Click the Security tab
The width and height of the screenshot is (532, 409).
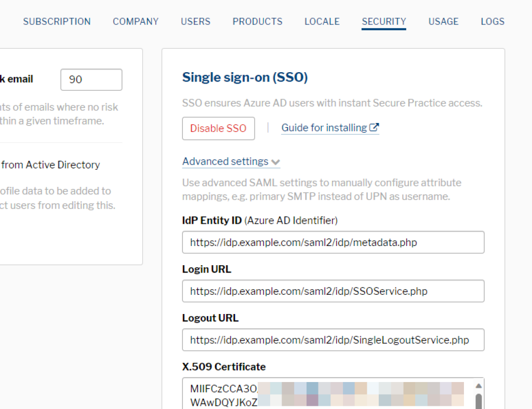point(384,21)
